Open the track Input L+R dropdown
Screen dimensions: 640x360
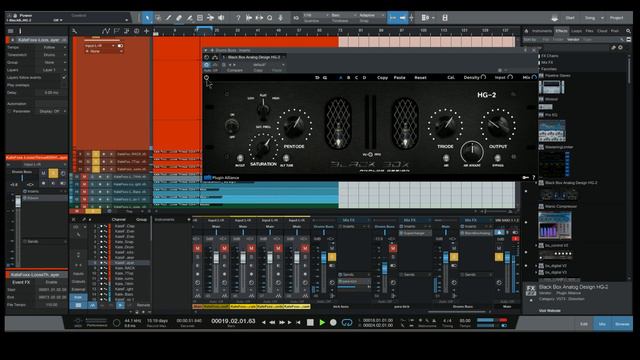tap(100, 46)
